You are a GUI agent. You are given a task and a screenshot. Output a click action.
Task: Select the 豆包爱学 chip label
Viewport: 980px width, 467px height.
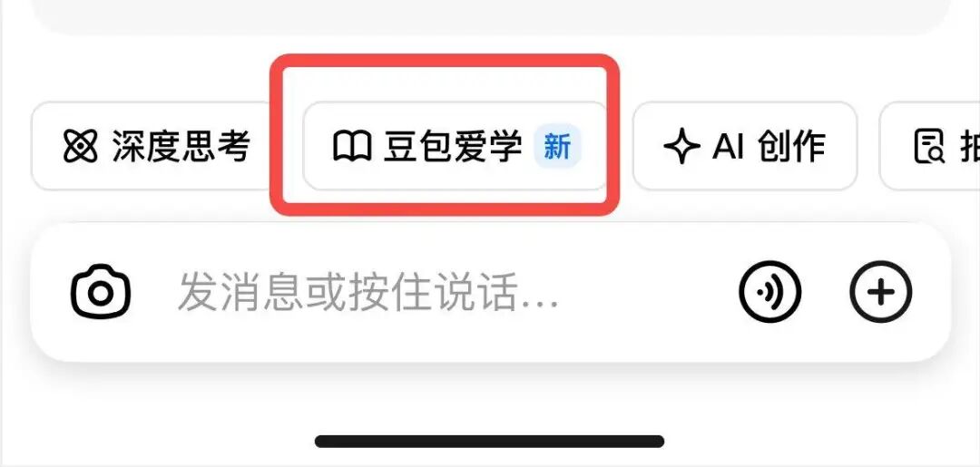453,147
